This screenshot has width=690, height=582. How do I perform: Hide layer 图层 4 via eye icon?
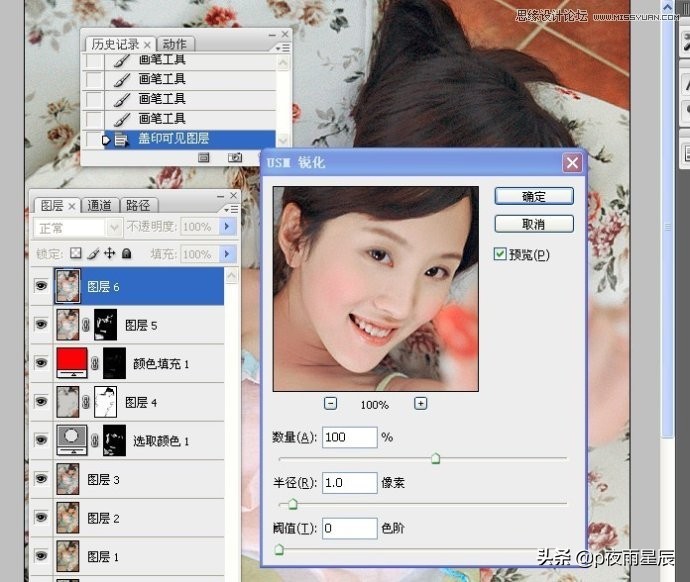[41, 402]
